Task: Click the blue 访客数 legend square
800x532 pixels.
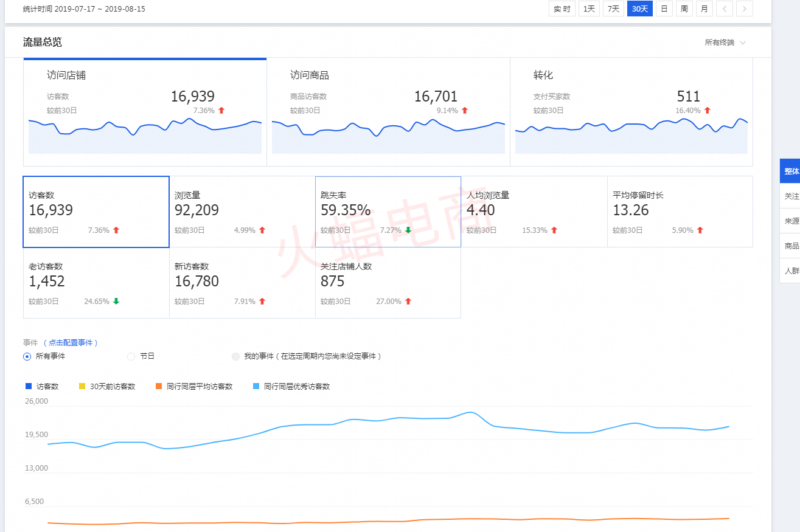Action: point(28,386)
